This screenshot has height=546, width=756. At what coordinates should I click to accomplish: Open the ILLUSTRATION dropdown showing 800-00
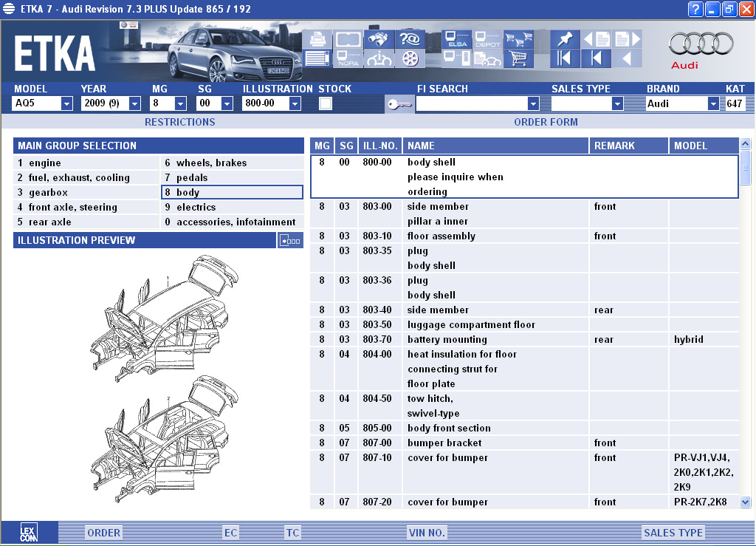coord(272,103)
